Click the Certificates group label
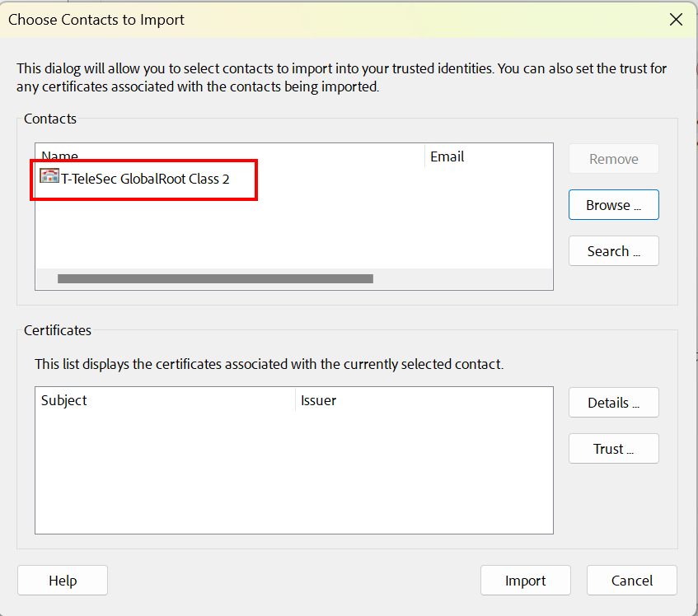This screenshot has height=616, width=698. pos(57,330)
